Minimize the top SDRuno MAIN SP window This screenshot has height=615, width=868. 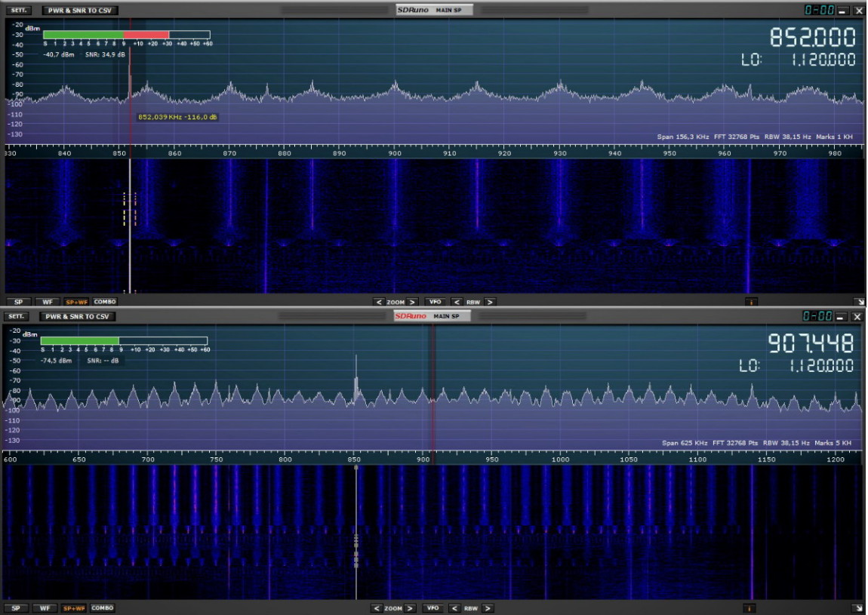pyautogui.click(x=842, y=11)
